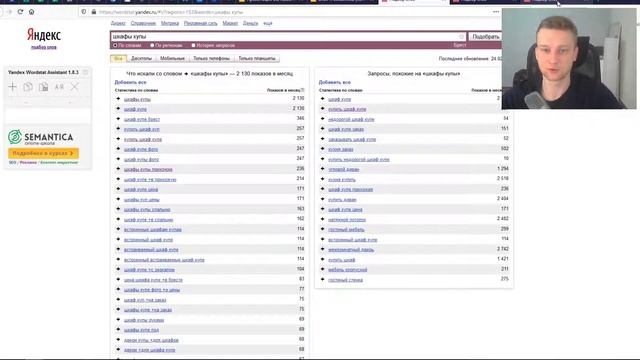Click «Добавить все» above the similar queries list
The width and height of the screenshot is (640, 360).
(x=334, y=82)
